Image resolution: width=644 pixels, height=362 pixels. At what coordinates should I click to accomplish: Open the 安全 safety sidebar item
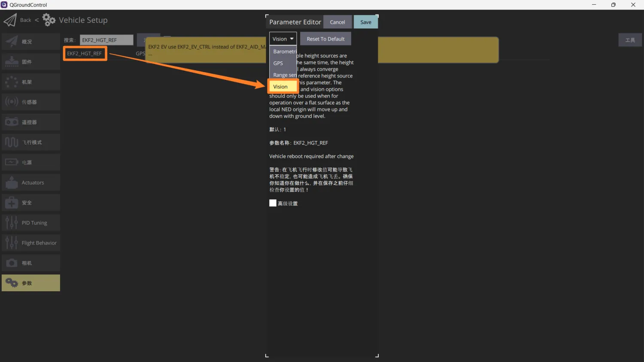(x=31, y=203)
